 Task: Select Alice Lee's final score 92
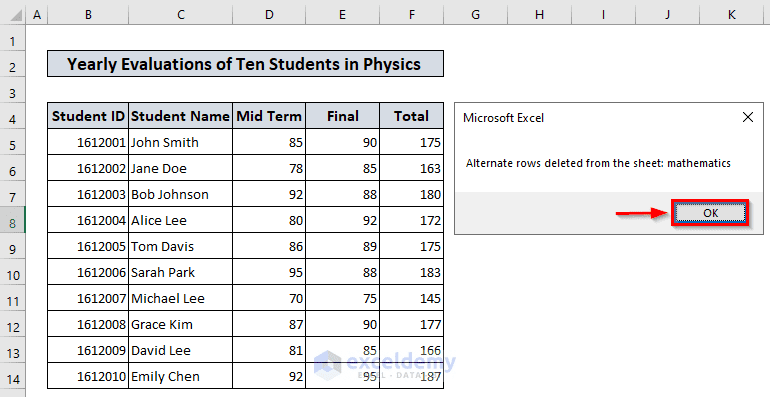point(342,220)
